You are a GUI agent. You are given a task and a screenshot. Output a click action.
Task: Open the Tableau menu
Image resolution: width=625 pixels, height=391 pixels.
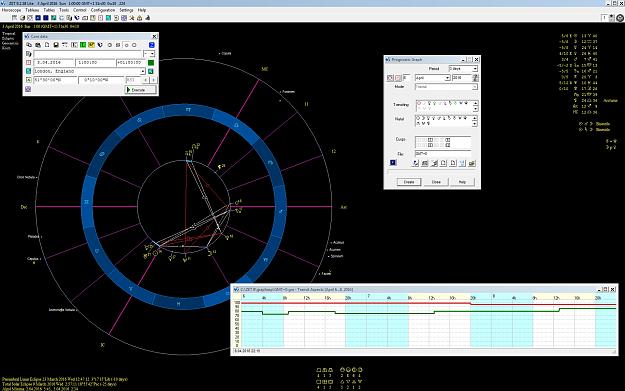tap(32, 10)
